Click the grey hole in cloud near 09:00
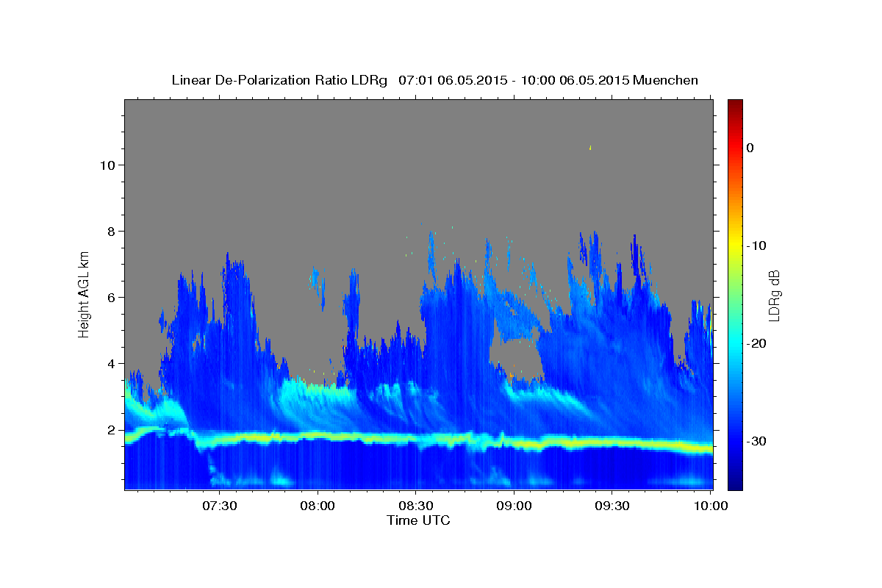 pos(516,357)
